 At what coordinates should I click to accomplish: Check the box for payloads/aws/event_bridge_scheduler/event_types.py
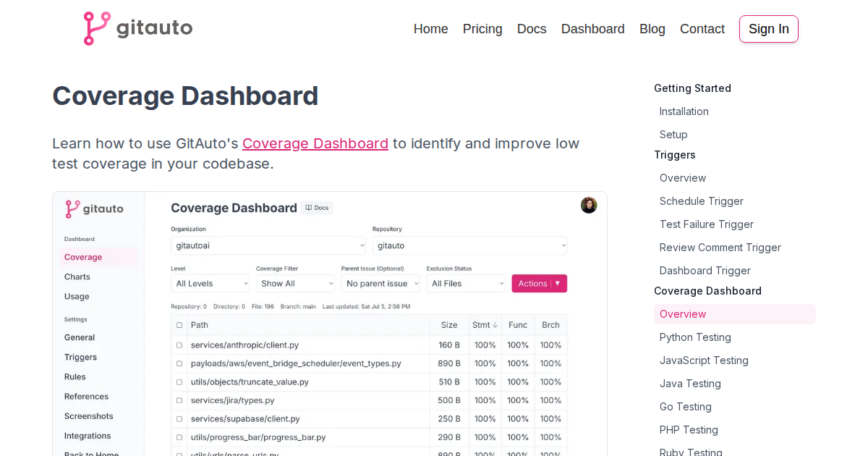pos(179,363)
